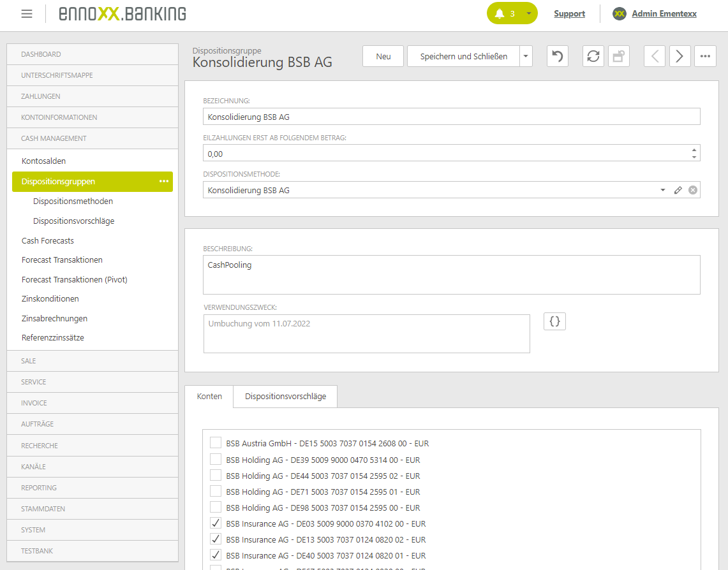Check BSB Holding AG DE39 account

[x=216, y=460]
